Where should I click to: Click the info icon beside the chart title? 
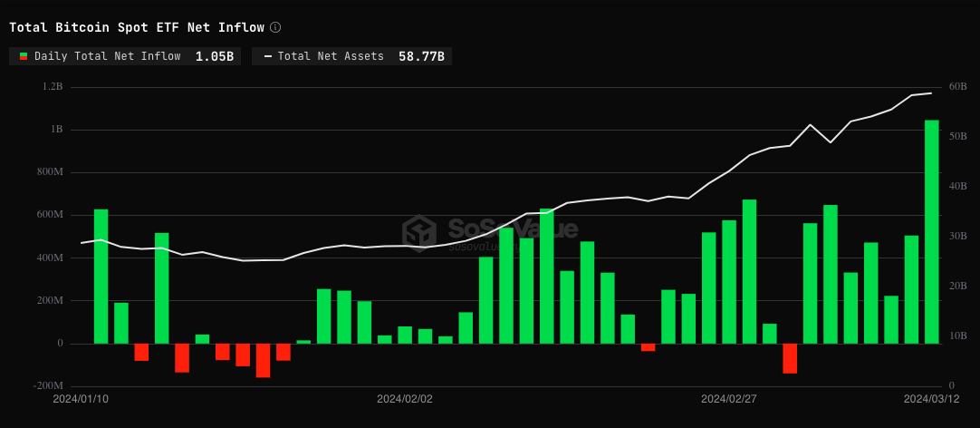275,27
